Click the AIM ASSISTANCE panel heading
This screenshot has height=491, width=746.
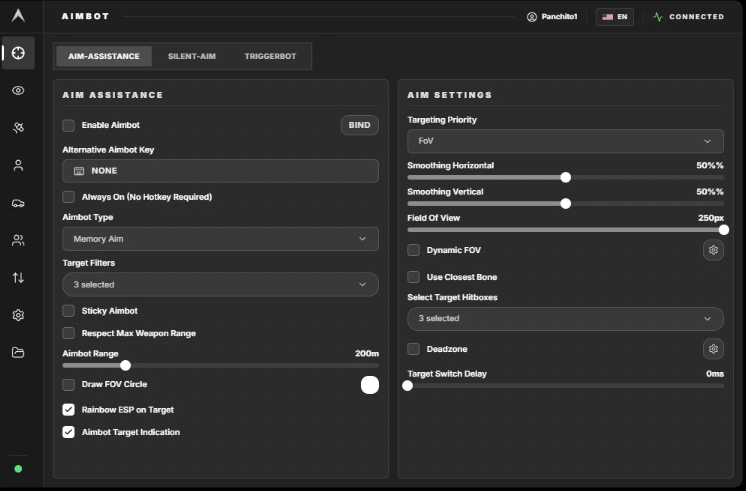click(113, 95)
